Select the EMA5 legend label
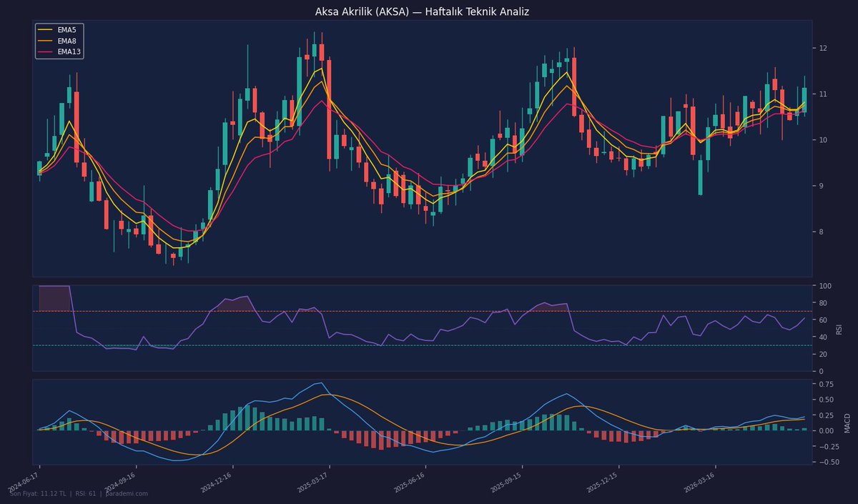The width and height of the screenshot is (858, 504). coord(66,30)
